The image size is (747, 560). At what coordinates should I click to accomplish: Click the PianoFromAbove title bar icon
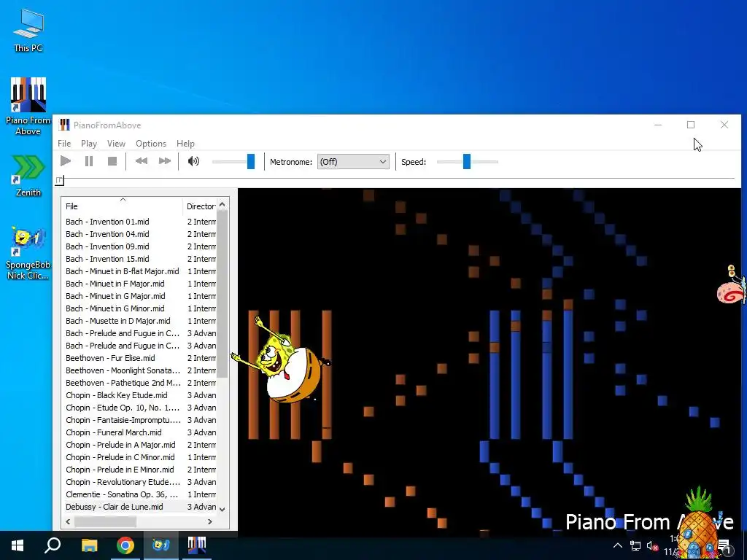(64, 125)
